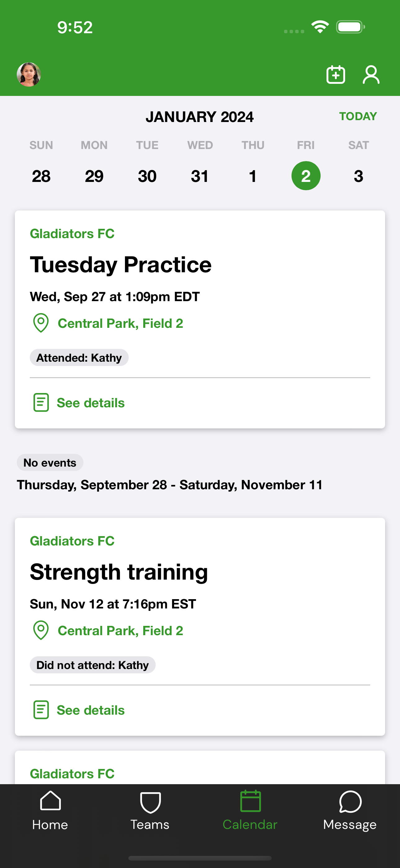The height and width of the screenshot is (868, 400).
Task: Select Wednesday 31 in week strip
Action: [200, 176]
